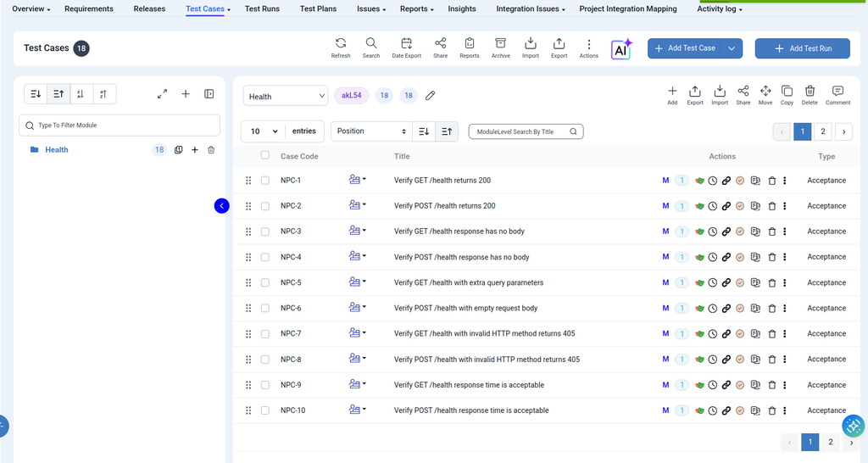The height and width of the screenshot is (463, 868).
Task: Open the Test Runs tab
Action: (x=263, y=8)
